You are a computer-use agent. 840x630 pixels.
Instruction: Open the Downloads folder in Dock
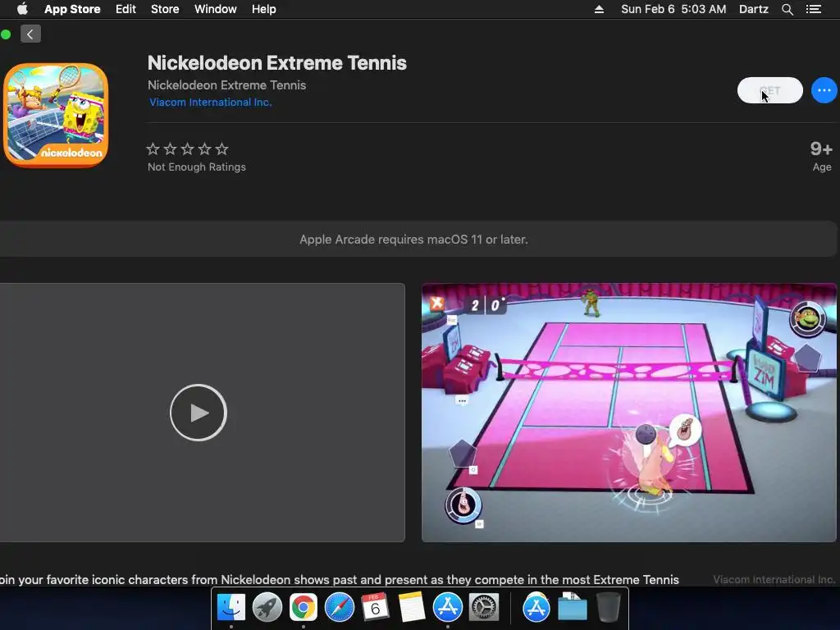[572, 607]
